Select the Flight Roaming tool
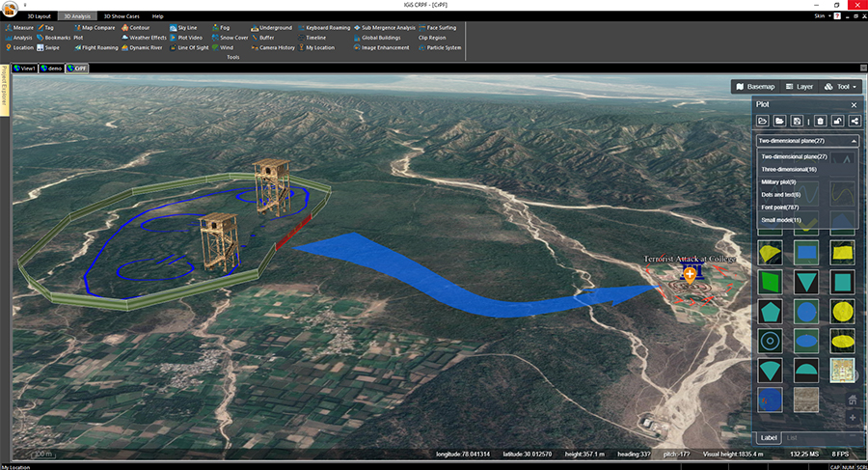This screenshot has height=470, width=868. pyautogui.click(x=98, y=47)
